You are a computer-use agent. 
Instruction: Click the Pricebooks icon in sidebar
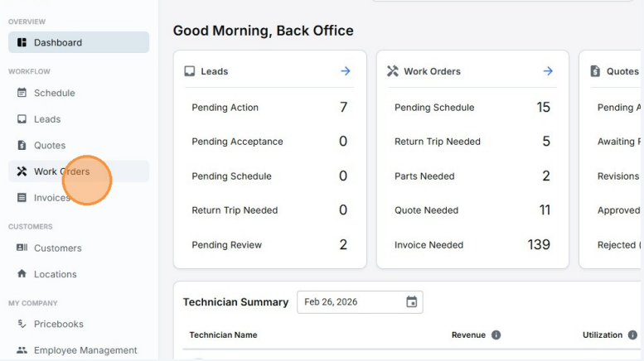click(x=22, y=324)
